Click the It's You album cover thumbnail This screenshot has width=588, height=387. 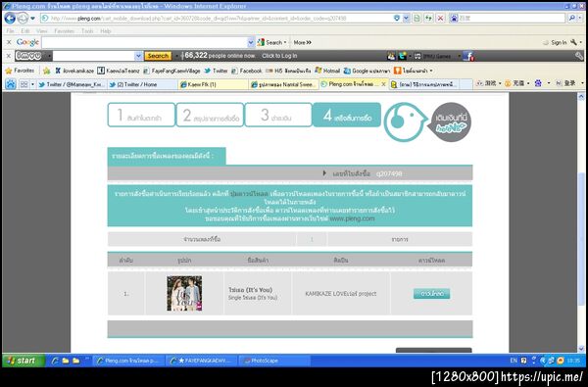184,293
